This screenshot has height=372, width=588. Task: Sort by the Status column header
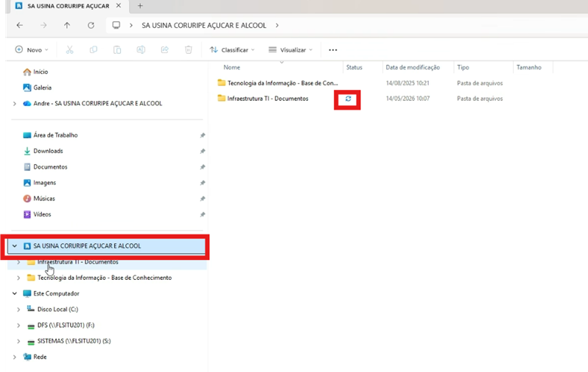click(x=354, y=68)
